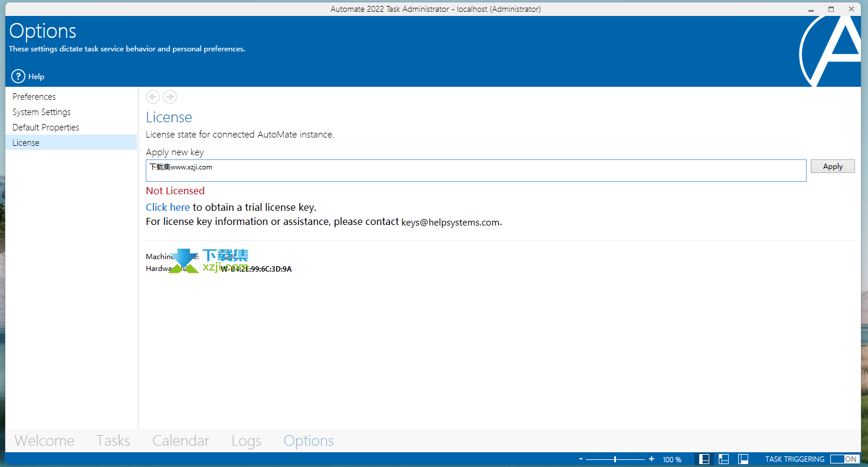Maximize the Task Administrator window
The image size is (868, 467).
[831, 9]
